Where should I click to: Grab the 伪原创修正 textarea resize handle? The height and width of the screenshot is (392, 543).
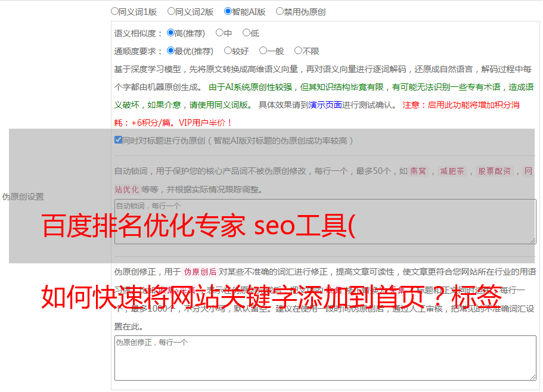pos(533,377)
